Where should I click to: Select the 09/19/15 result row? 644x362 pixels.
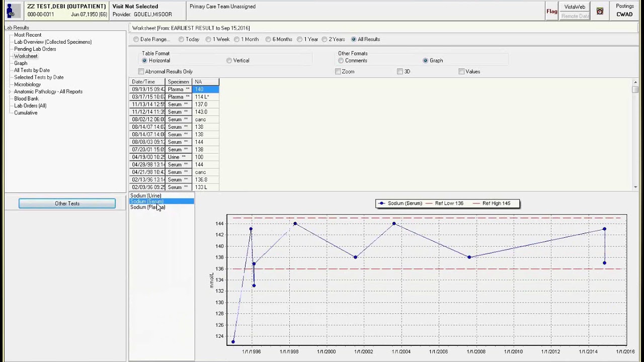click(174, 89)
